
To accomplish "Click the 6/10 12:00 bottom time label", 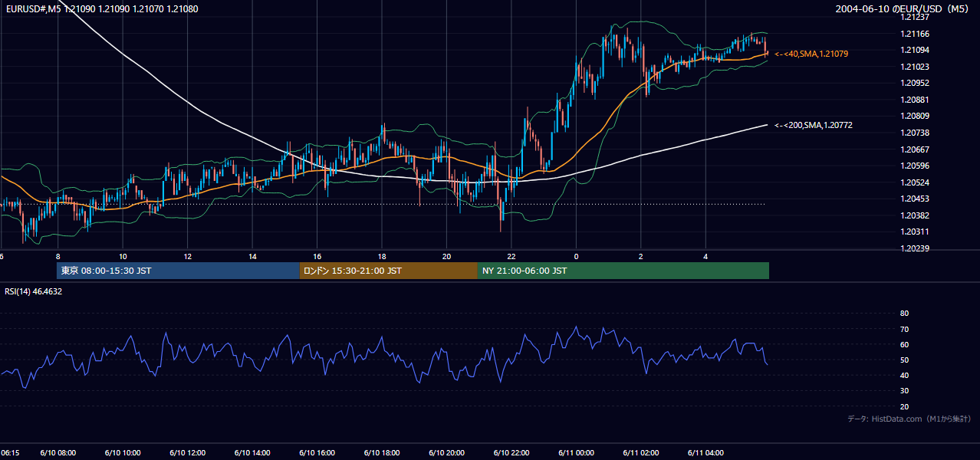I will pyautogui.click(x=187, y=453).
